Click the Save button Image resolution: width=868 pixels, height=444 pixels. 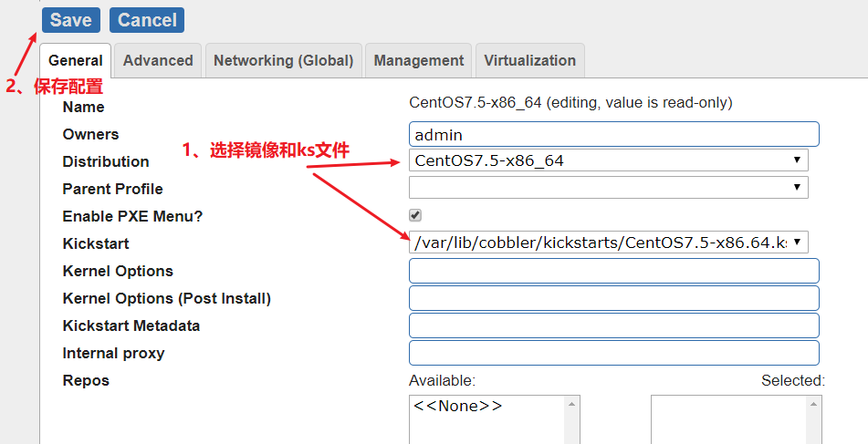(x=71, y=20)
